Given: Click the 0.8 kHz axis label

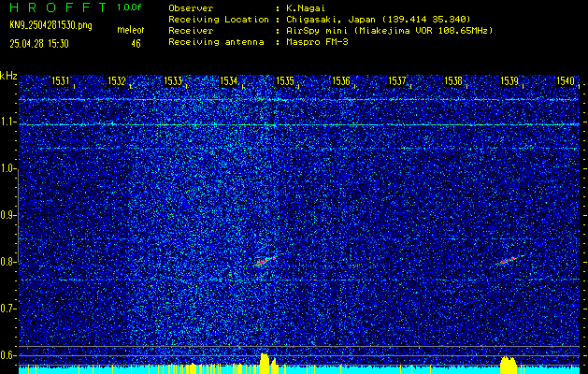Looking at the screenshot, I should coord(7,262).
